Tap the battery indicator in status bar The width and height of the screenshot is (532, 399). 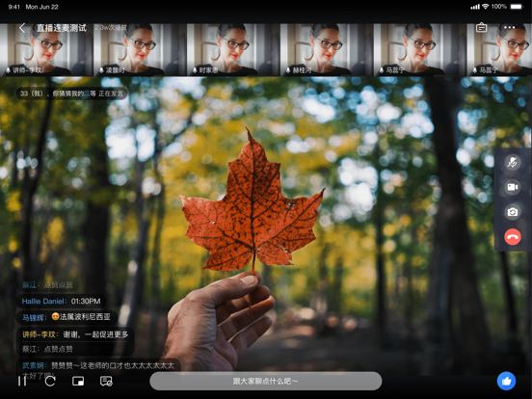click(517, 7)
